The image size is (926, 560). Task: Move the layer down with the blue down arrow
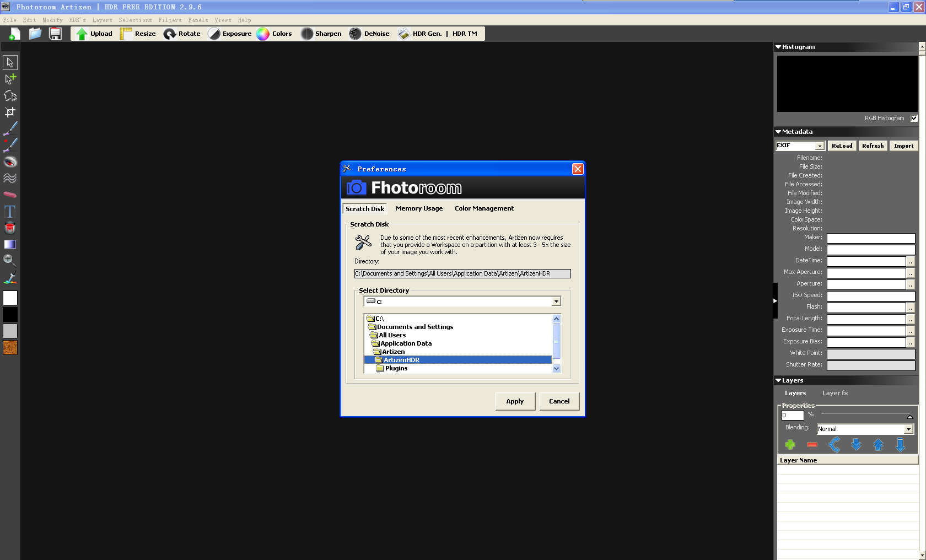[856, 444]
